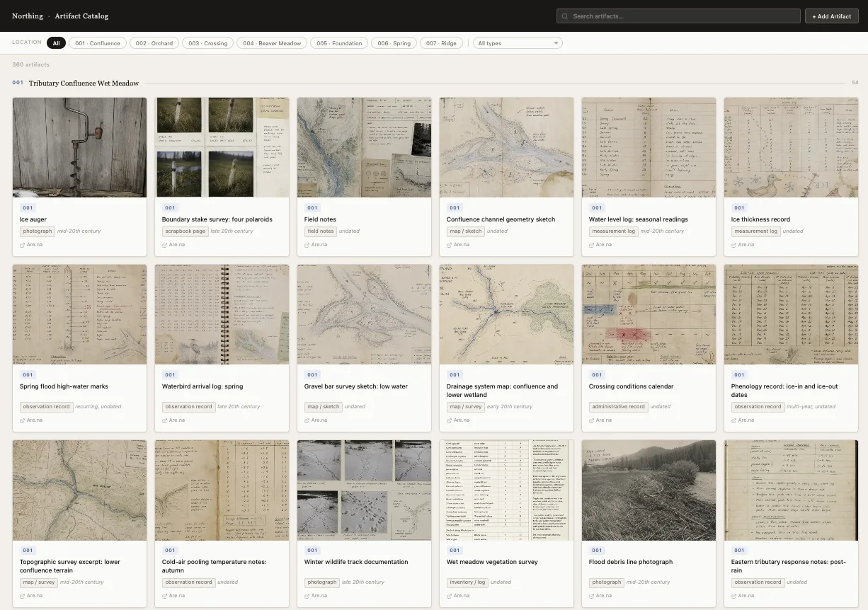Viewport: 868px width, 610px height.
Task: Click Are.na icon on Spring flood high-water card
Action: pyautogui.click(x=22, y=420)
